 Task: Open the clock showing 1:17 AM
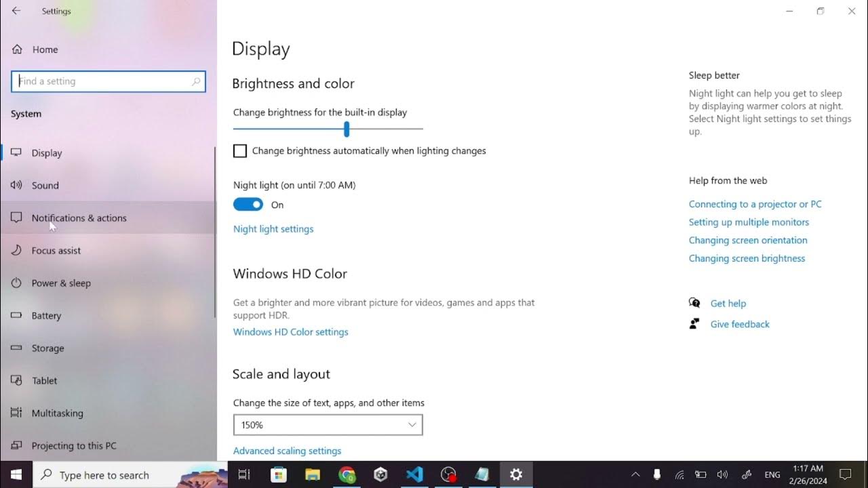coord(808,474)
